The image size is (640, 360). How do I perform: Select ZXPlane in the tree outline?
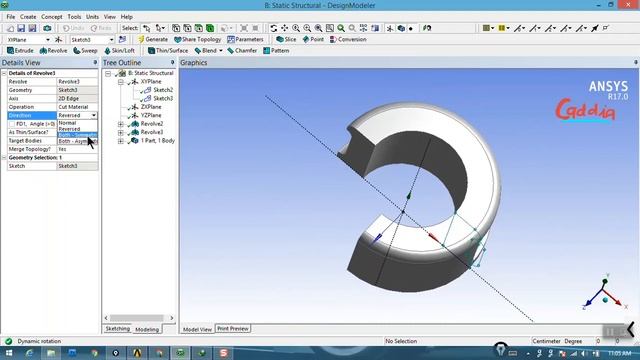pyautogui.click(x=151, y=107)
